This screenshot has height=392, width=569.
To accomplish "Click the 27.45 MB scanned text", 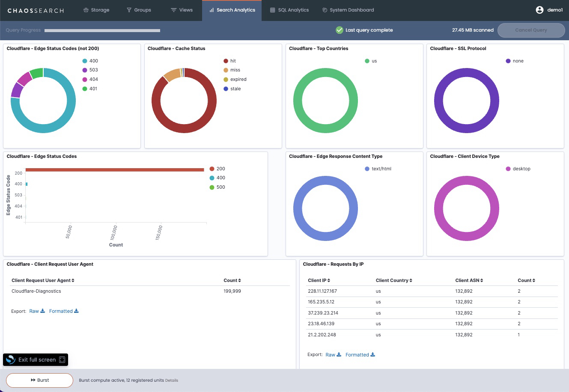I will (473, 30).
